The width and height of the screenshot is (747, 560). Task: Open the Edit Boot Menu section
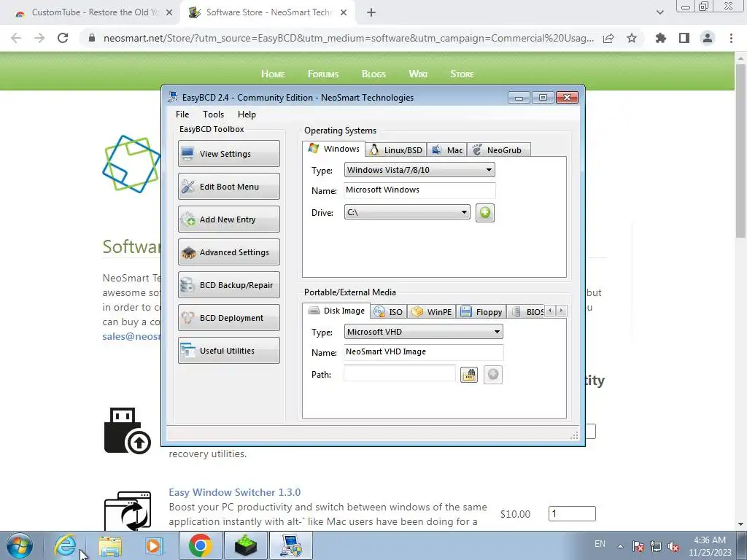228,186
